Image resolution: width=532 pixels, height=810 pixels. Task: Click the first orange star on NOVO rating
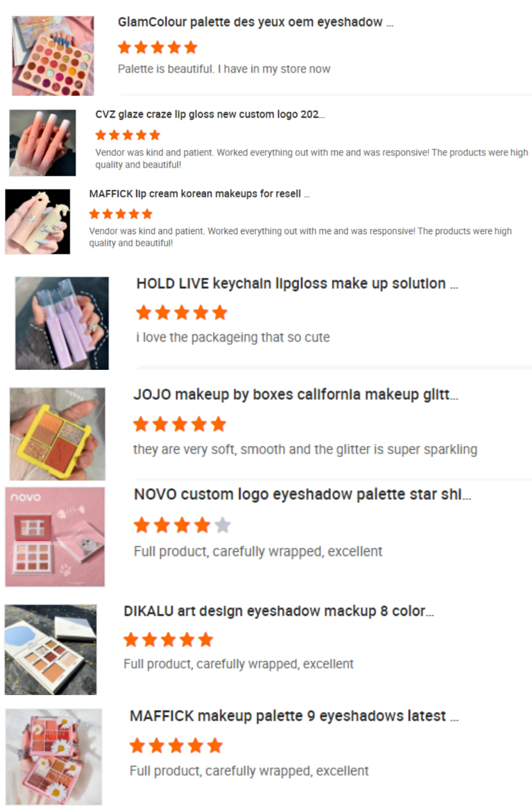click(x=142, y=525)
